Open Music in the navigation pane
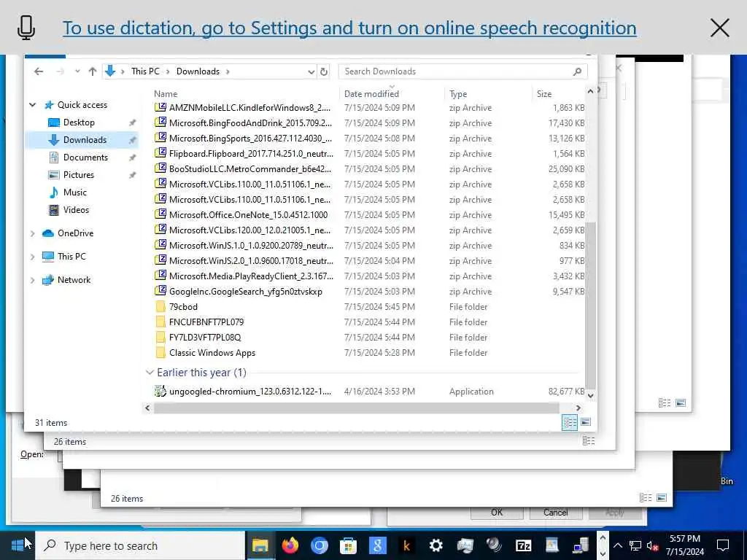Image resolution: width=747 pixels, height=560 pixels. (75, 192)
